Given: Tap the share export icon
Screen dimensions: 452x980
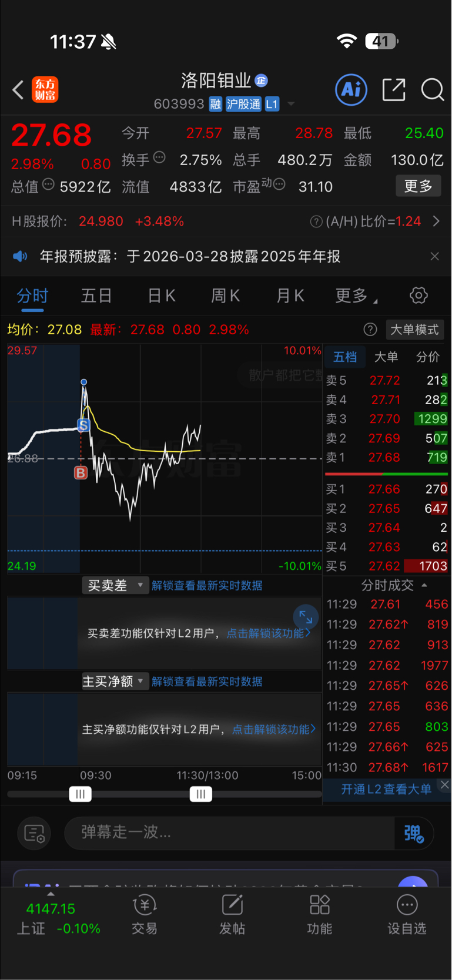Looking at the screenshot, I should click(393, 89).
